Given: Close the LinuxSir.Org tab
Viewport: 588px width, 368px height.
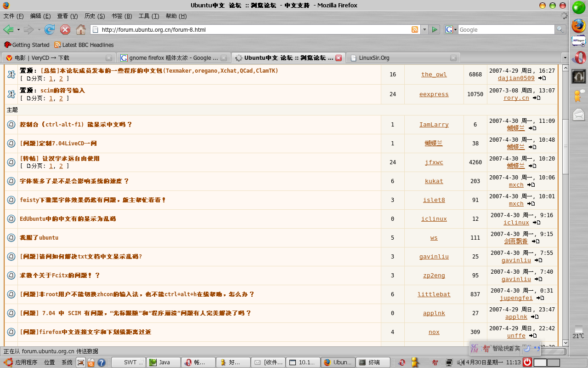Looking at the screenshot, I should pyautogui.click(x=453, y=58).
